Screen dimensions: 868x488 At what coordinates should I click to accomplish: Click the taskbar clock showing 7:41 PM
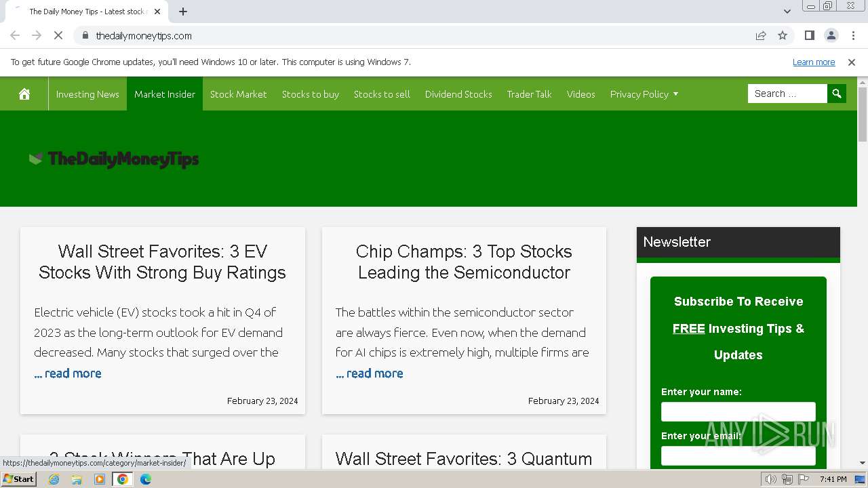point(833,479)
